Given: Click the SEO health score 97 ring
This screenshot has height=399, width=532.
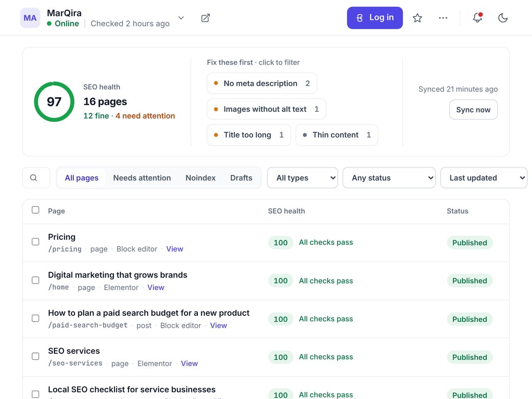Looking at the screenshot, I should (x=54, y=102).
